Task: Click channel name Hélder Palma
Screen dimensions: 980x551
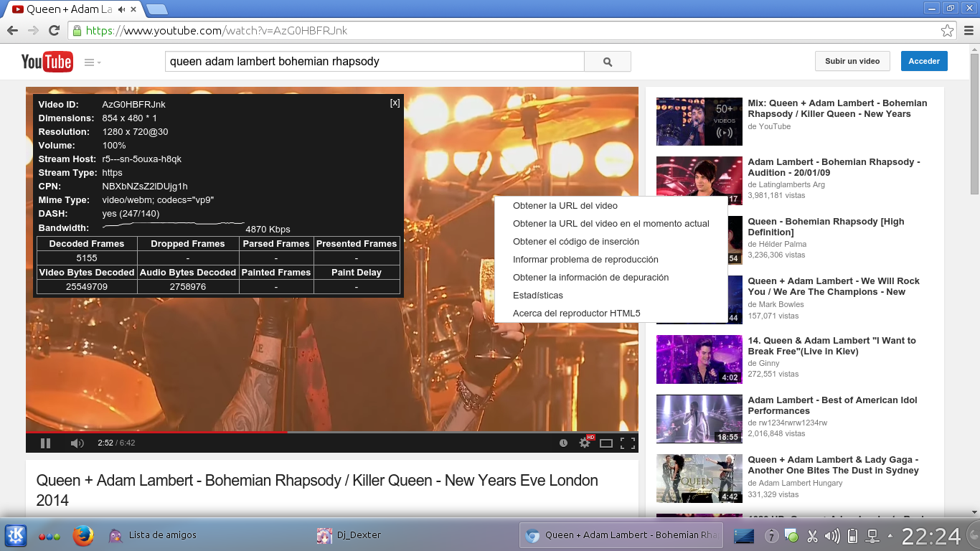Action: point(783,245)
